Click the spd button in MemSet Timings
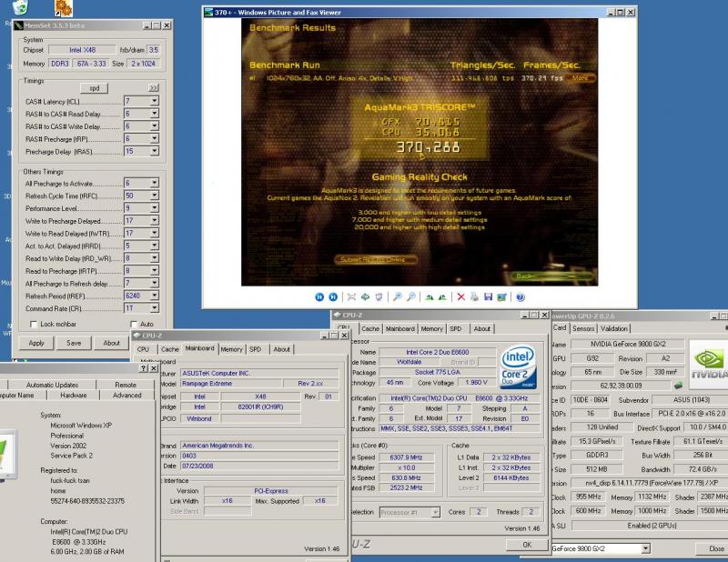This screenshot has height=562, width=728. click(x=95, y=87)
